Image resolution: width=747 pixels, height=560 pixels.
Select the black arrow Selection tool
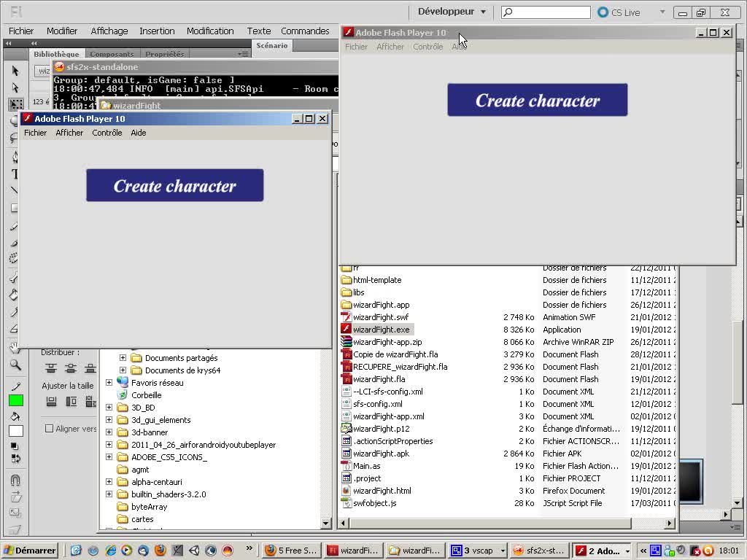tap(15, 71)
